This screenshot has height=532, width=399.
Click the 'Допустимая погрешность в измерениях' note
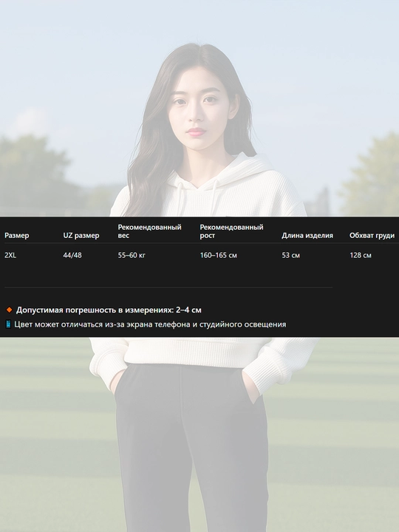pyautogui.click(x=109, y=310)
